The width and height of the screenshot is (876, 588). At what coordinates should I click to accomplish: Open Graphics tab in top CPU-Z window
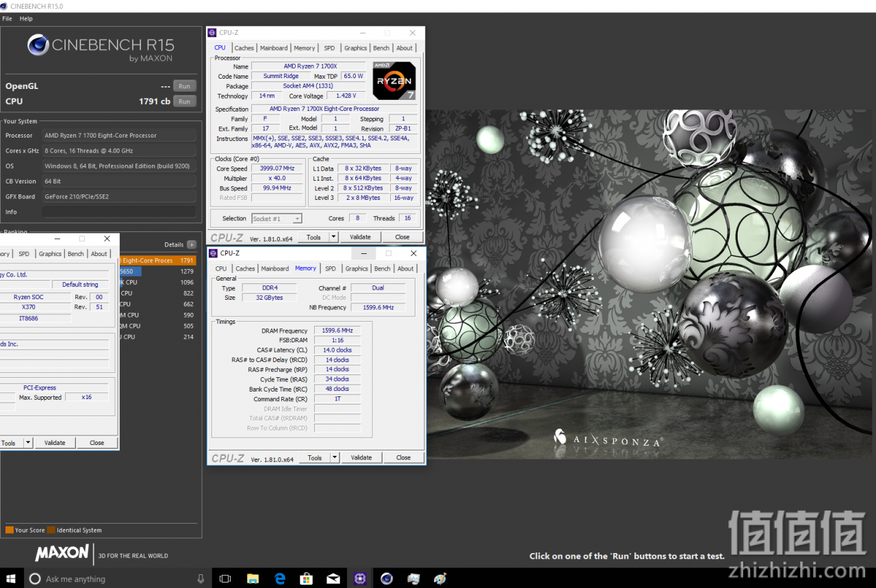coord(355,48)
